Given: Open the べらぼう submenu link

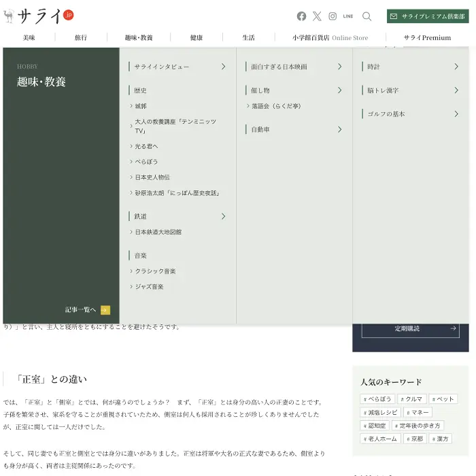Looking at the screenshot, I should [146, 162].
